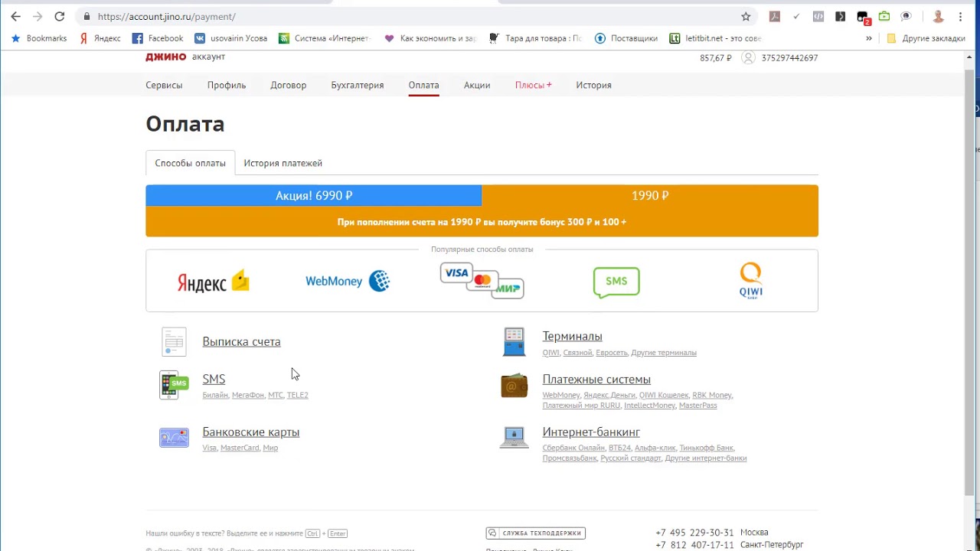Viewport: 980px width, 551px height.
Task: Open the QIWI Кошелек link
Action: tap(664, 395)
